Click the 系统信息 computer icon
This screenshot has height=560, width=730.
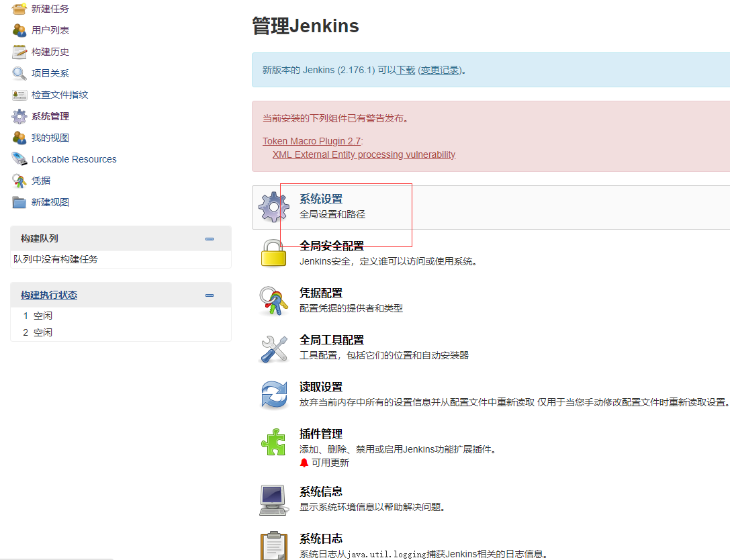click(x=274, y=500)
